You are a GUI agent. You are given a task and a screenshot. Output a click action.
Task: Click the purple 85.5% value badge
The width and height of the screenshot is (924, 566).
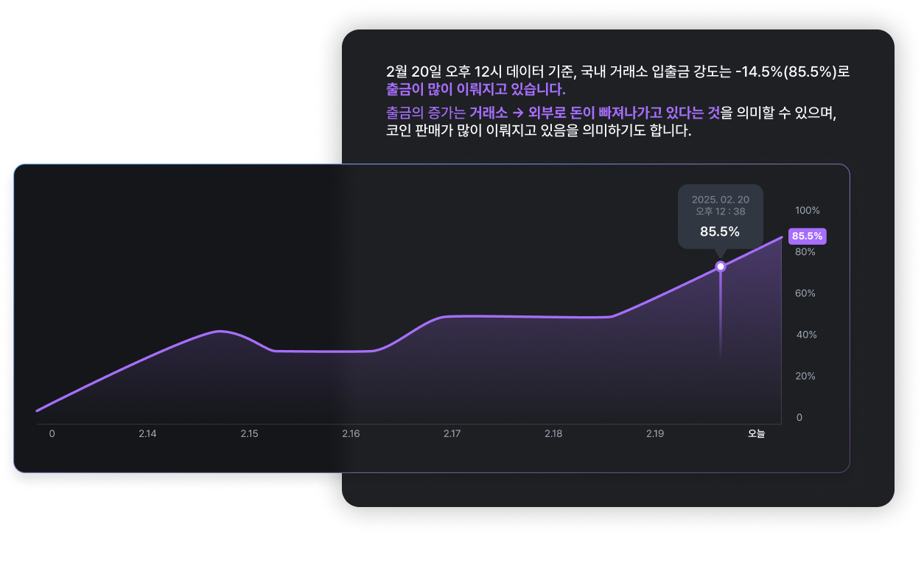807,237
